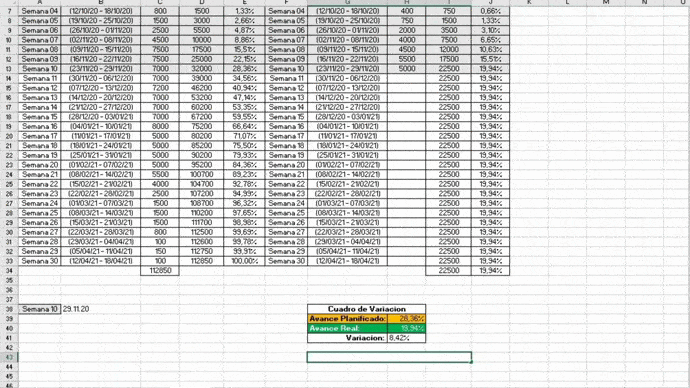Click the Semana 20 cell in column F
Viewport: 690px width, 388px height.
(286, 165)
